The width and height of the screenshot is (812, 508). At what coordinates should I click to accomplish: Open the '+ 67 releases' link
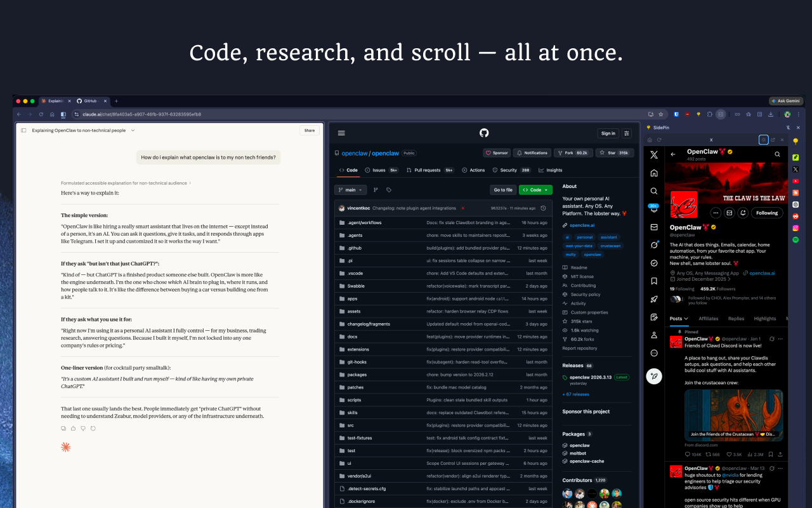point(576,394)
